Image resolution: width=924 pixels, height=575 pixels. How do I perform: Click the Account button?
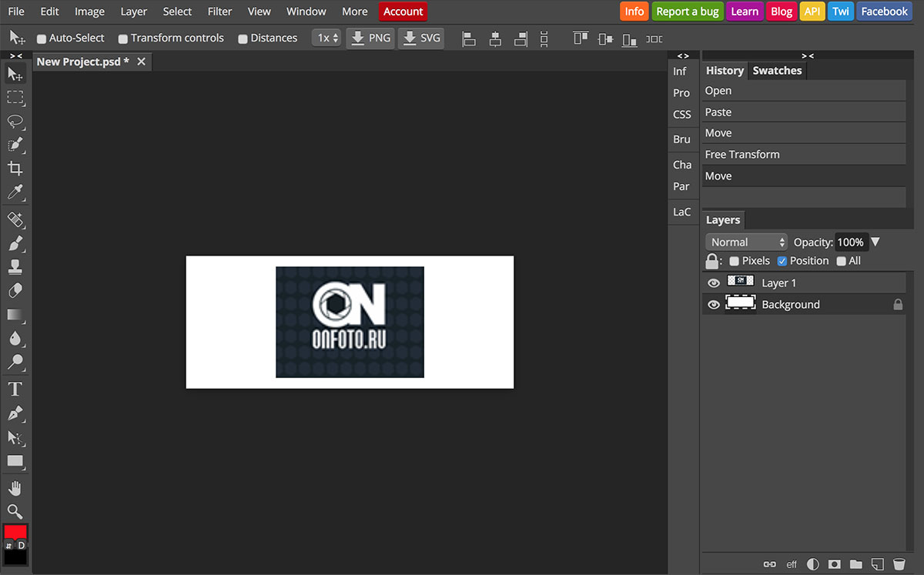[403, 12]
